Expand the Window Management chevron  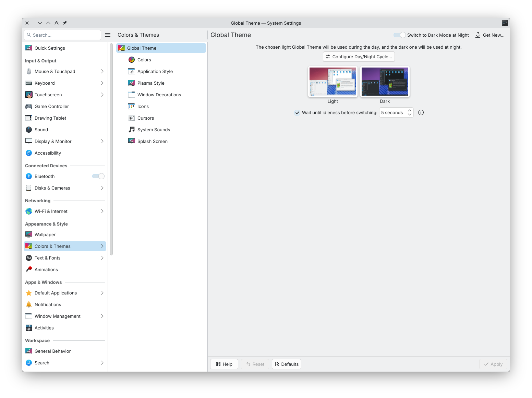click(x=102, y=316)
